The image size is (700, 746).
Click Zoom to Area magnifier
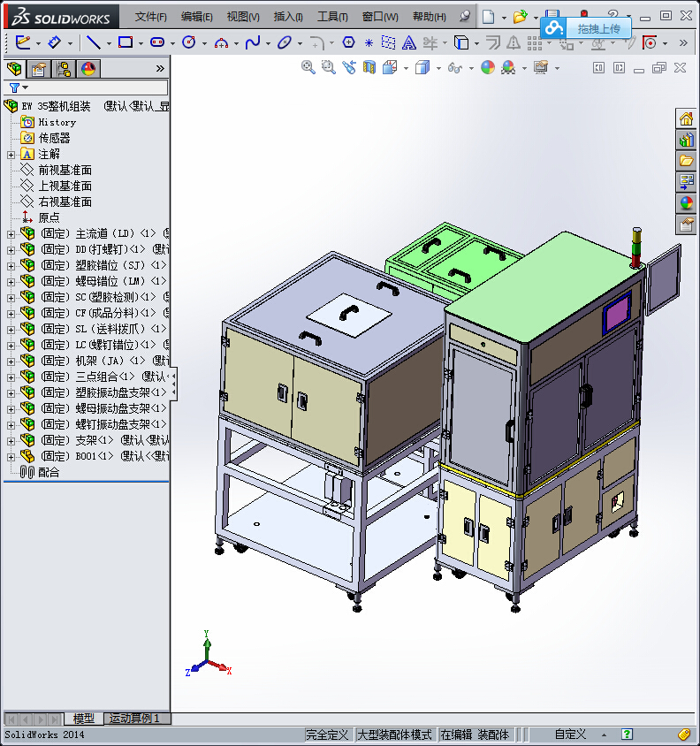329,67
